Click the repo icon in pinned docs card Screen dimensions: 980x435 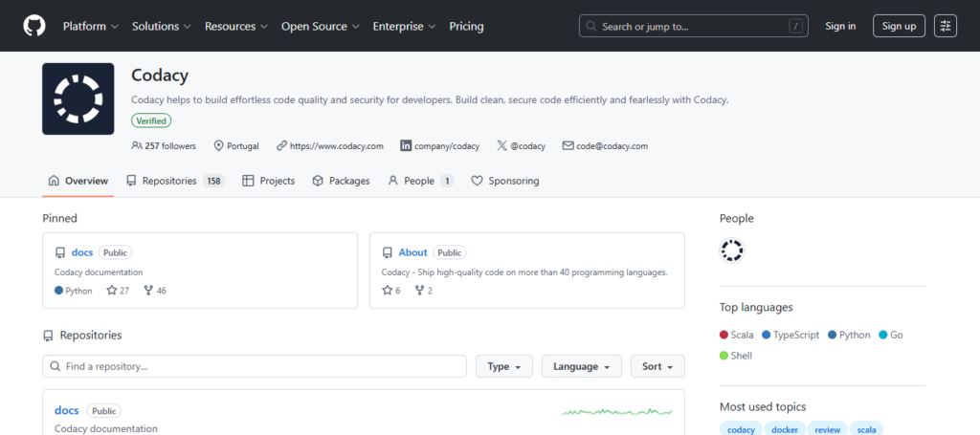[60, 252]
